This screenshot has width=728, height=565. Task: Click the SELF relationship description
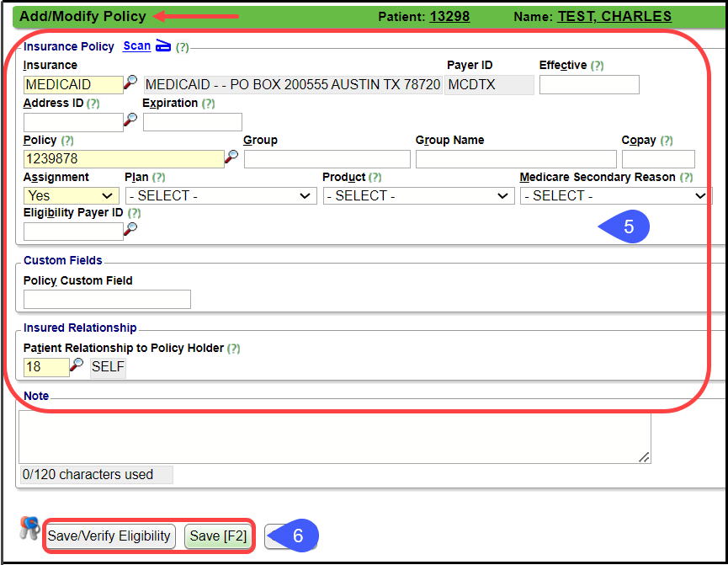(109, 367)
